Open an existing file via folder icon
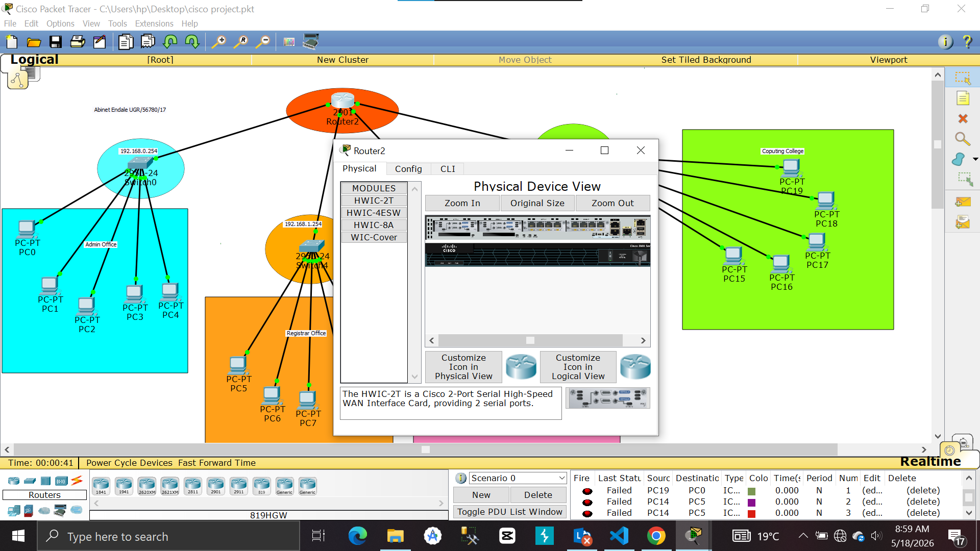 coord(34,42)
